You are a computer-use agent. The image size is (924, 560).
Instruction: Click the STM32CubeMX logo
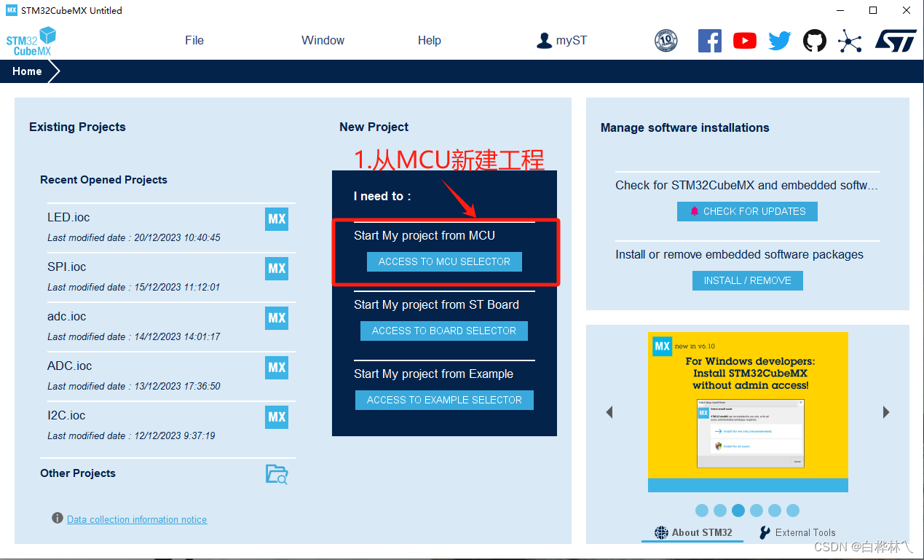(31, 42)
